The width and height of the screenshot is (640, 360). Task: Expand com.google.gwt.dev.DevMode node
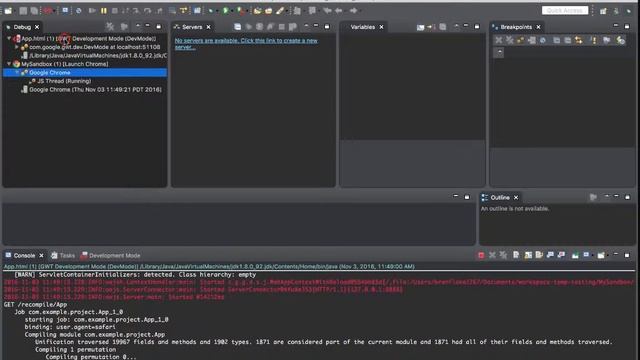[x=17, y=47]
